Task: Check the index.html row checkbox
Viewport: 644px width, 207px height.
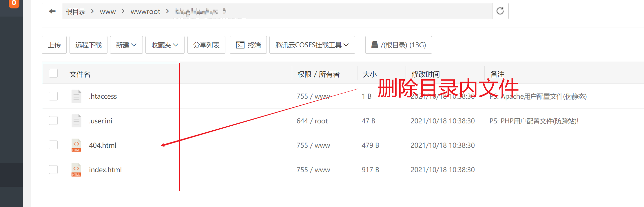Action: (53, 170)
